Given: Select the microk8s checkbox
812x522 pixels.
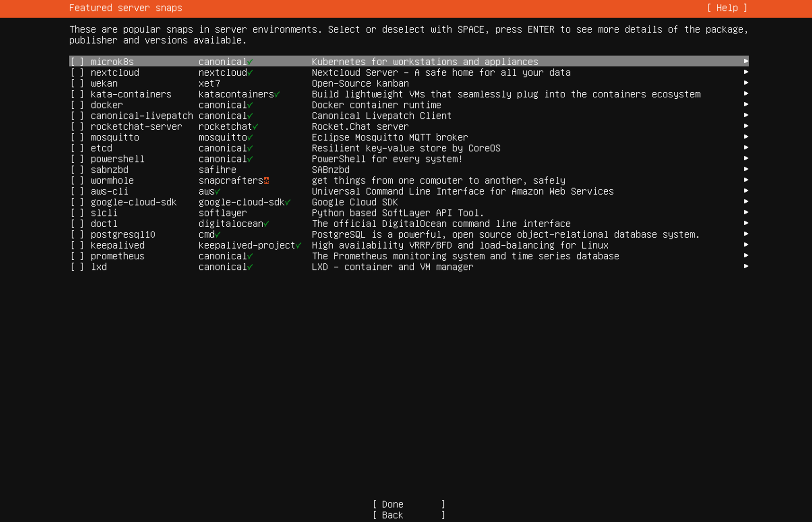Looking at the screenshot, I should click(77, 62).
